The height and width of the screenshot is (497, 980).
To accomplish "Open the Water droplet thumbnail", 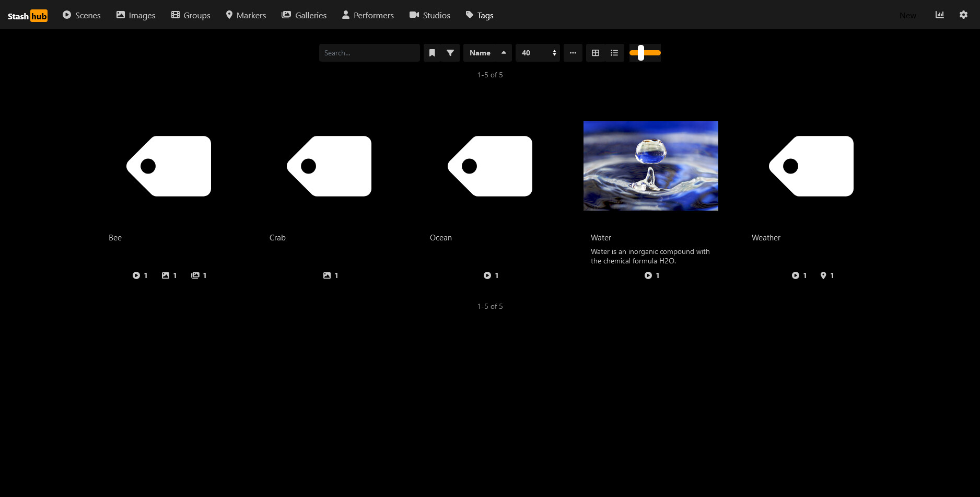I will [x=651, y=166].
